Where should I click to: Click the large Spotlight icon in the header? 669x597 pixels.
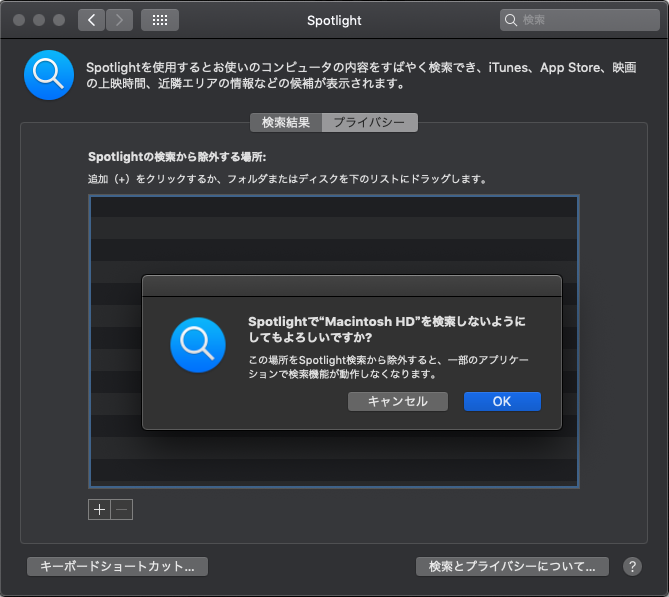click(49, 75)
